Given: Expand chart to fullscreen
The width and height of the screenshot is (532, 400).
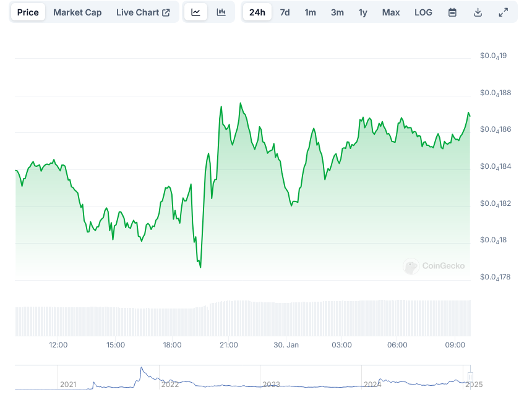Looking at the screenshot, I should [x=503, y=12].
